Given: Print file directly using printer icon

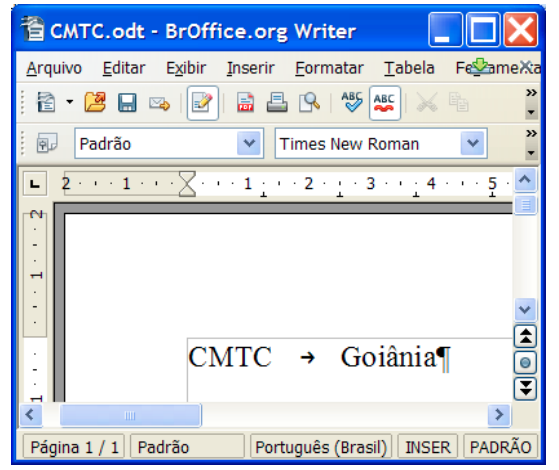Looking at the screenshot, I should (277, 103).
